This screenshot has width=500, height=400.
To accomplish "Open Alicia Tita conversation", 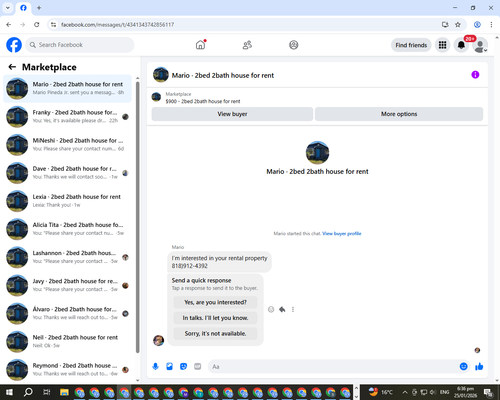I will (68, 229).
